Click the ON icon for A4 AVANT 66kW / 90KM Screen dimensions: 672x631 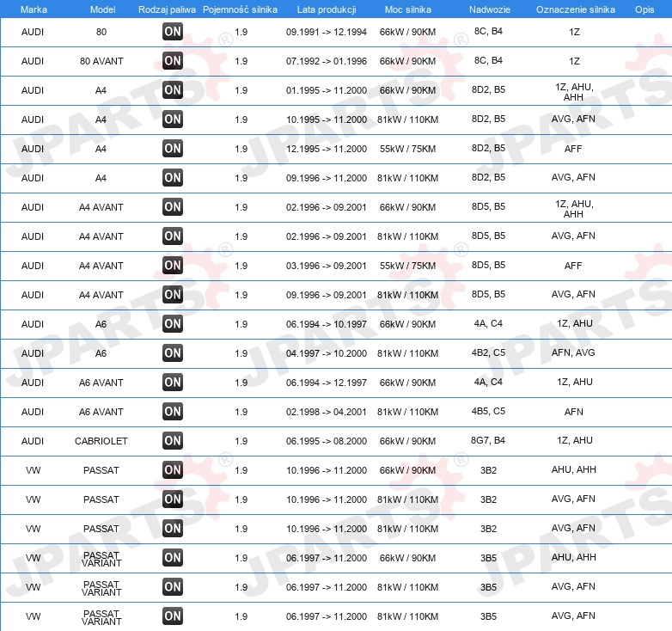173,206
